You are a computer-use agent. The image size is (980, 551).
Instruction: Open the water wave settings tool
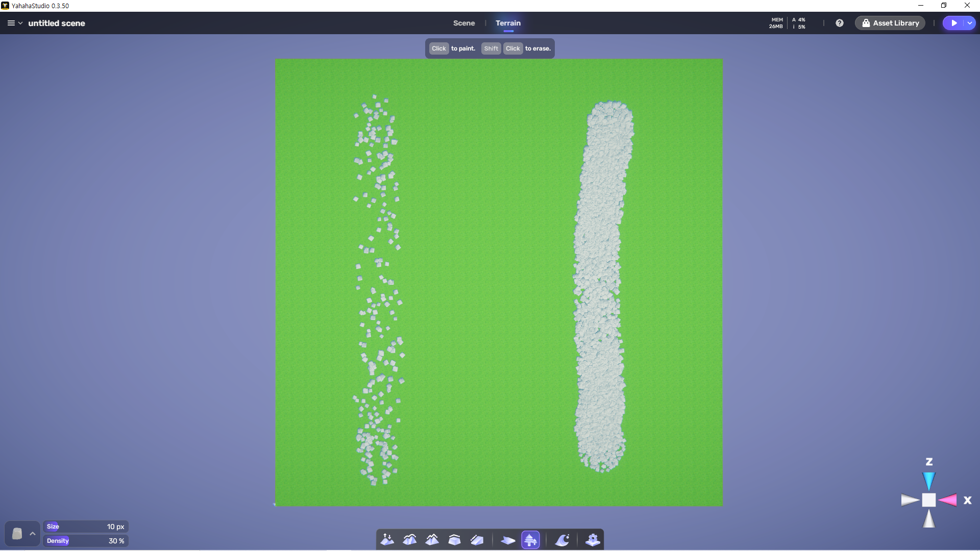(562, 540)
